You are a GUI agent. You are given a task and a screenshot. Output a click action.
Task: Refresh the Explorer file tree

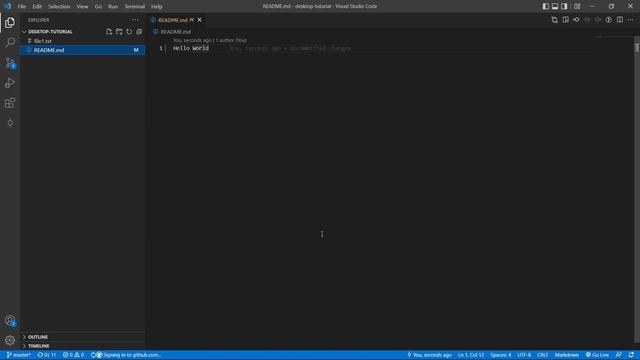129,31
